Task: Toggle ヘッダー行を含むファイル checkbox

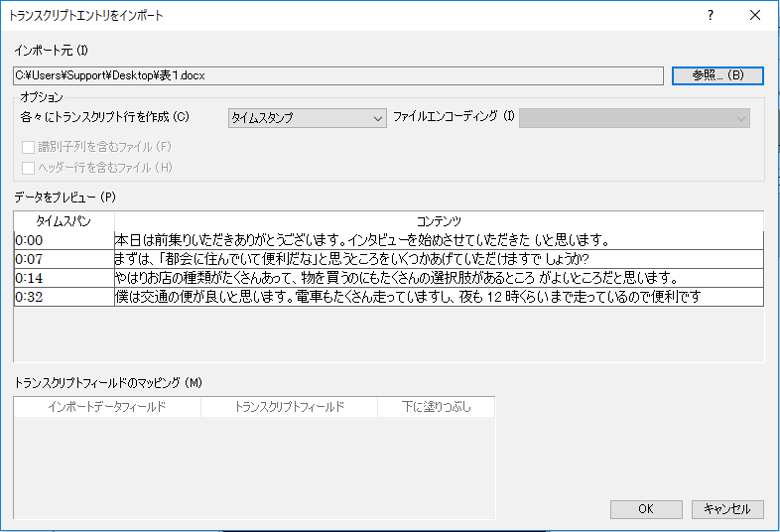Action: pos(29,168)
